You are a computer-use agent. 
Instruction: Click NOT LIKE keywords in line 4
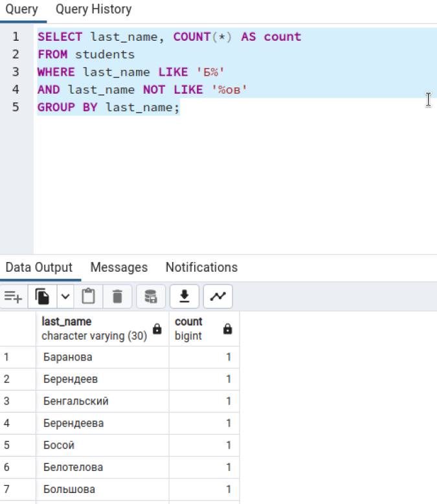pyautogui.click(x=173, y=90)
